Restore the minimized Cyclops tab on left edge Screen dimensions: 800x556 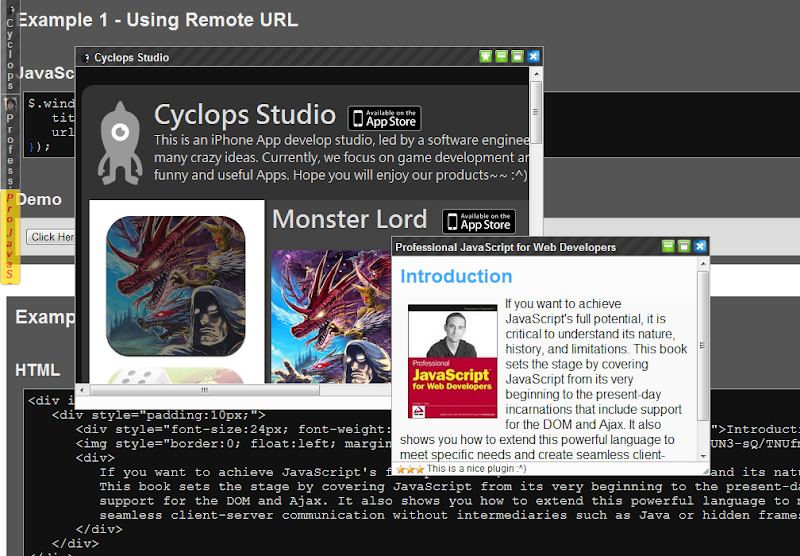click(x=10, y=47)
